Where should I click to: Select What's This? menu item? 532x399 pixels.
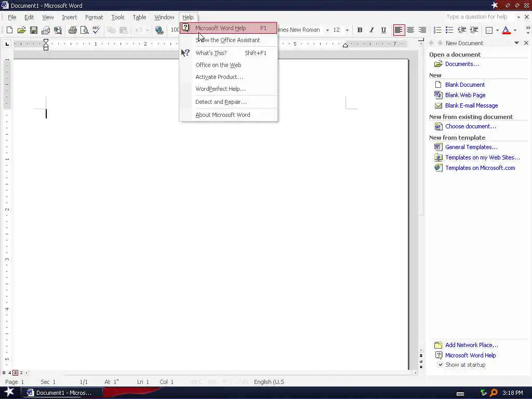[229, 53]
